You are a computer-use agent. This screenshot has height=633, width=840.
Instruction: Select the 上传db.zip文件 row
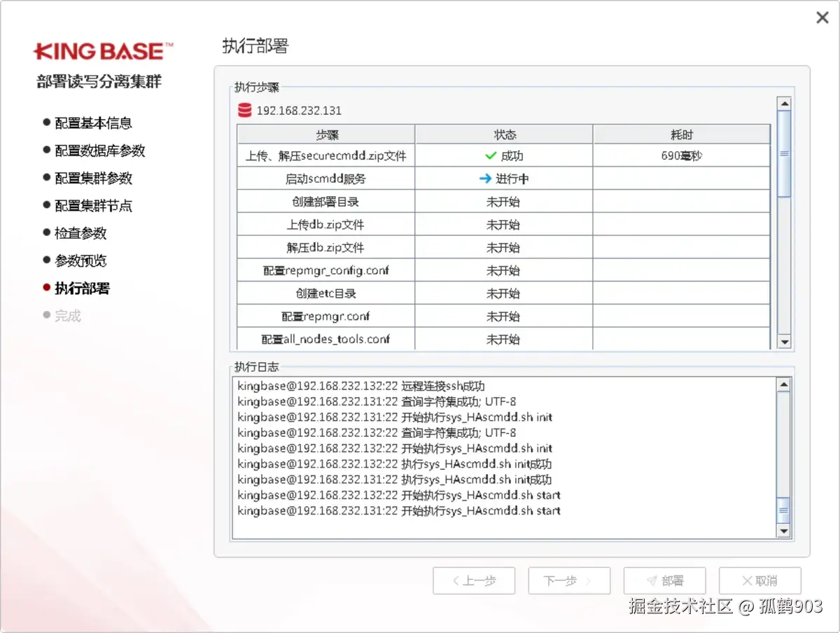(503, 225)
